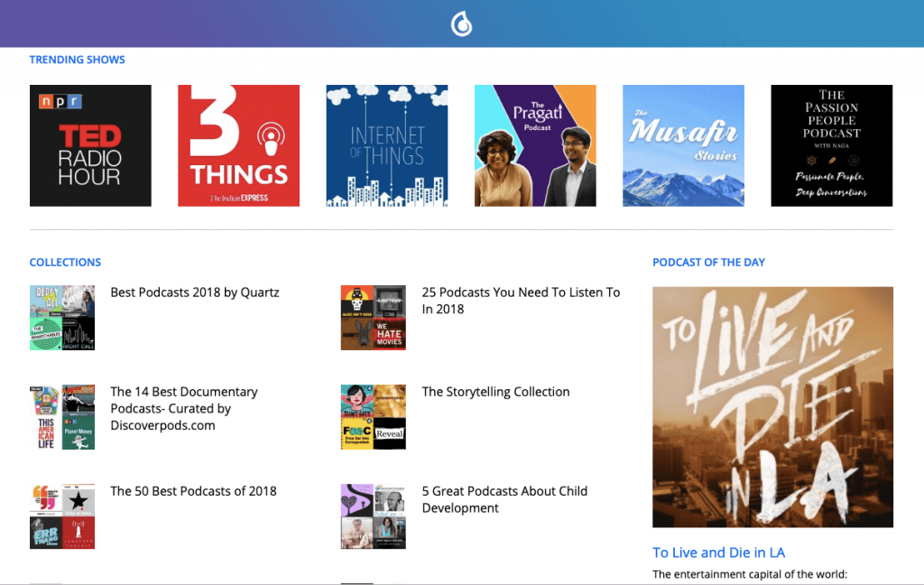This screenshot has width=924, height=585.
Task: Open Best Podcasts 2018 by Quartz link
Action: click(195, 292)
